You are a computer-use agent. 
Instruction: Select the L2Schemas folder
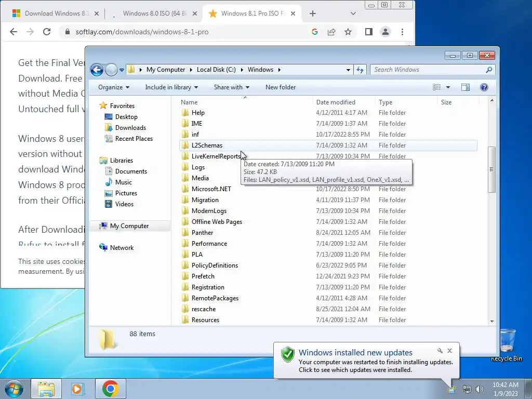(x=207, y=145)
